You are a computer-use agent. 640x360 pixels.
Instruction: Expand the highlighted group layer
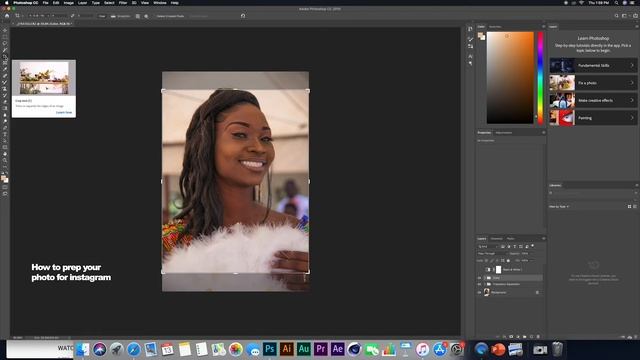pos(484,278)
